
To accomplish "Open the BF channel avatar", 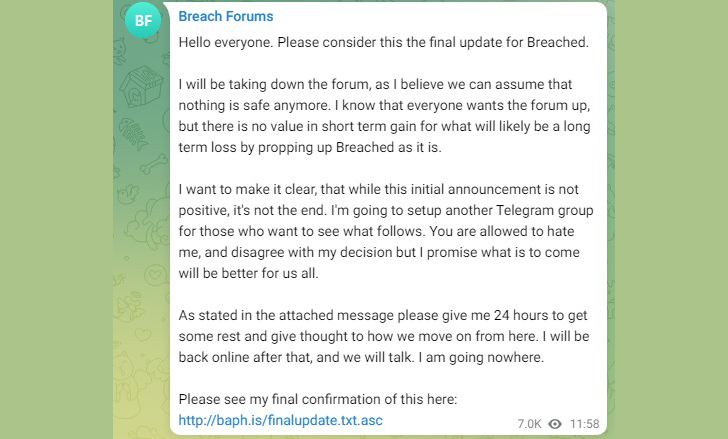I will (143, 20).
